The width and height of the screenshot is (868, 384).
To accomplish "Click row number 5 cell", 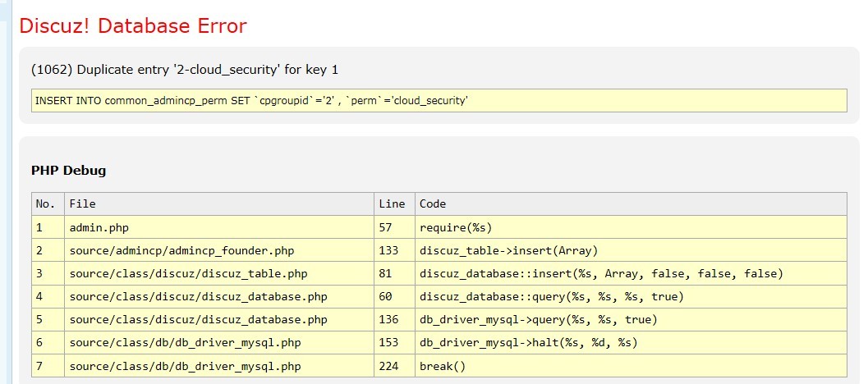I will [x=48, y=320].
